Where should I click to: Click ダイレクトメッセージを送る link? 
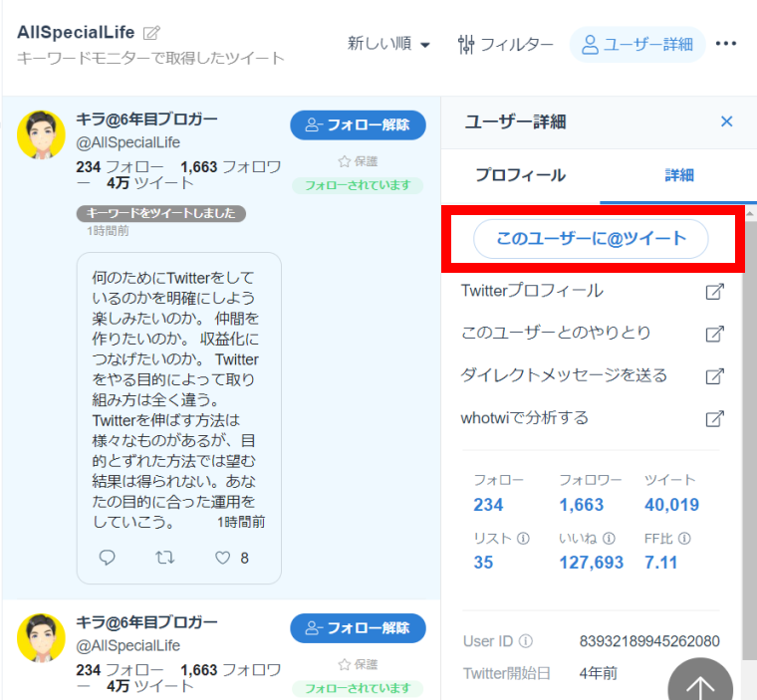pyautogui.click(x=564, y=375)
